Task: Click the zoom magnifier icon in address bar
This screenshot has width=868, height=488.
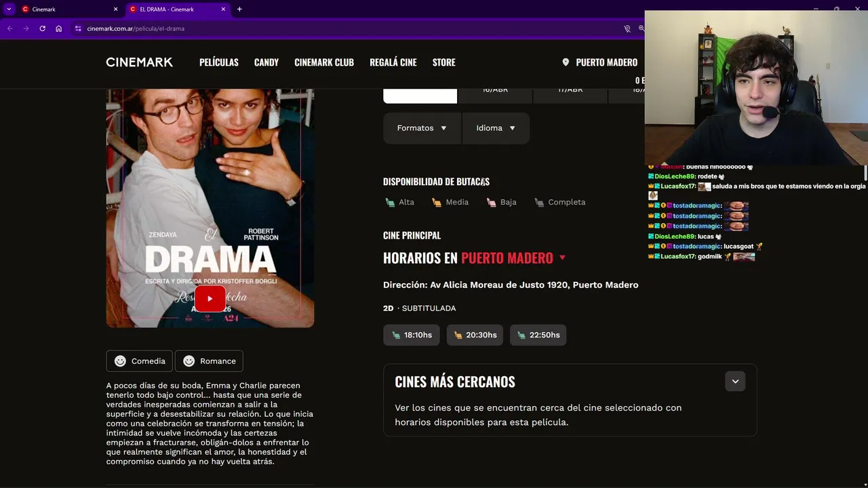Action: [641, 28]
